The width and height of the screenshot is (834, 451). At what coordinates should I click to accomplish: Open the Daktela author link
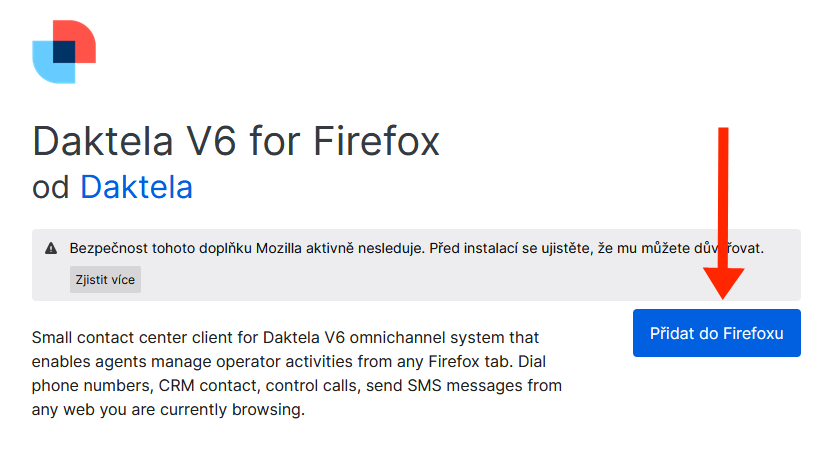[x=136, y=187]
